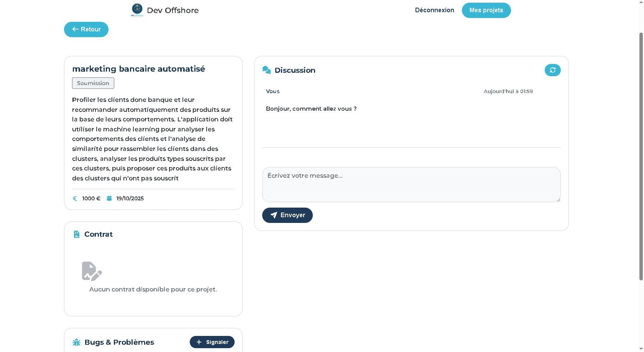The height and width of the screenshot is (352, 644).
Task: Select the calendar icon next to 19/10/2025
Action: 109,198
